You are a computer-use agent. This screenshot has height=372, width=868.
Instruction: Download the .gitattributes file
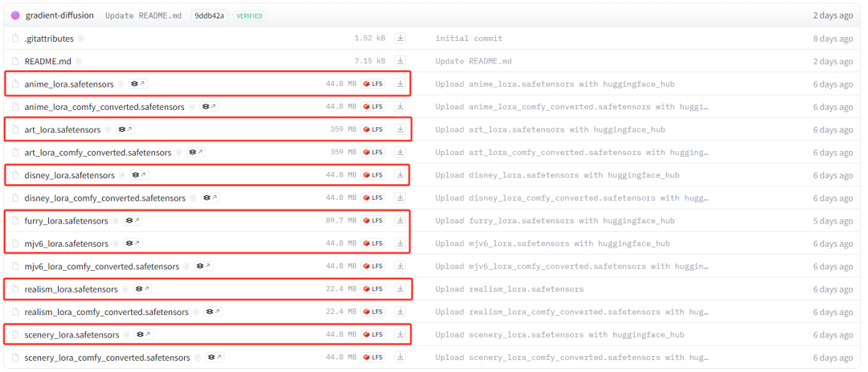pyautogui.click(x=400, y=39)
